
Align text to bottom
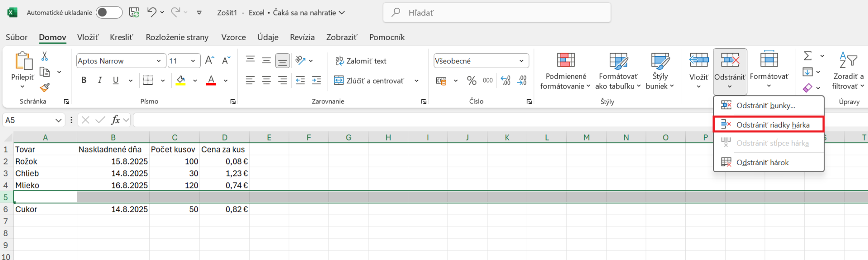pos(283,60)
